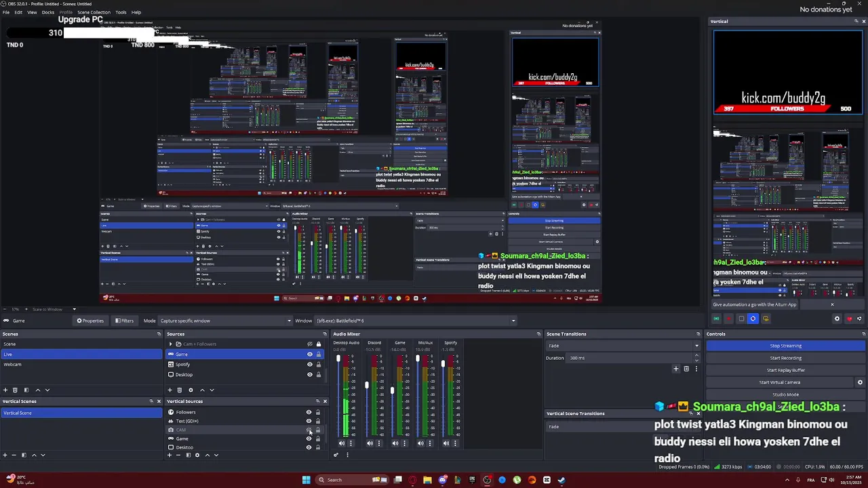Toggle lock on Spotify source
Screen dimensions: 868x488
[x=319, y=365]
